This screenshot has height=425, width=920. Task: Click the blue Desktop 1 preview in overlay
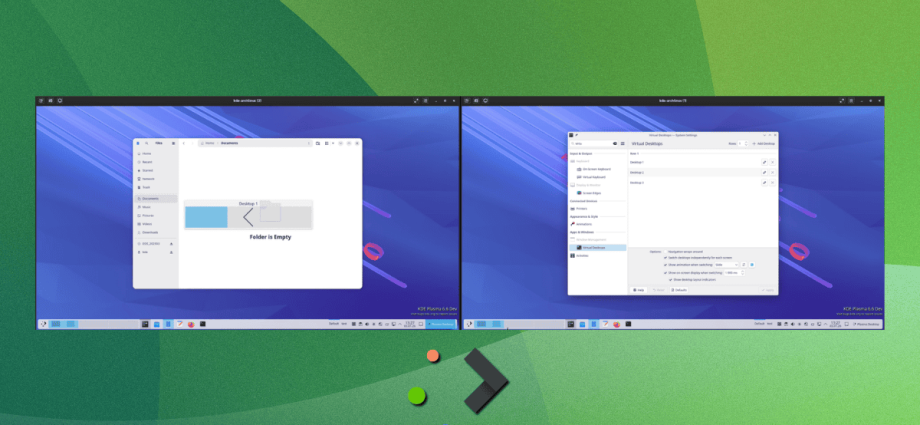[207, 217]
